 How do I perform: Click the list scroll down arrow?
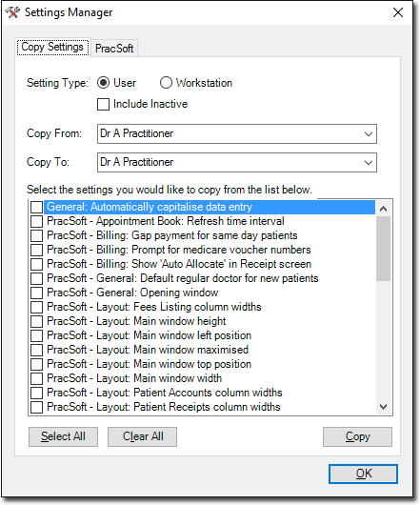pyautogui.click(x=383, y=407)
